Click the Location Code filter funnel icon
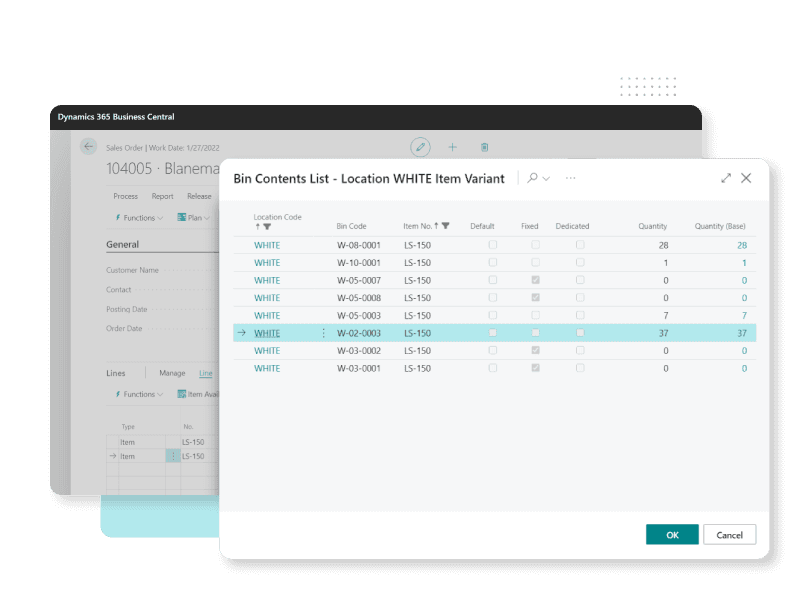The height and width of the screenshot is (600, 800). coord(267,227)
